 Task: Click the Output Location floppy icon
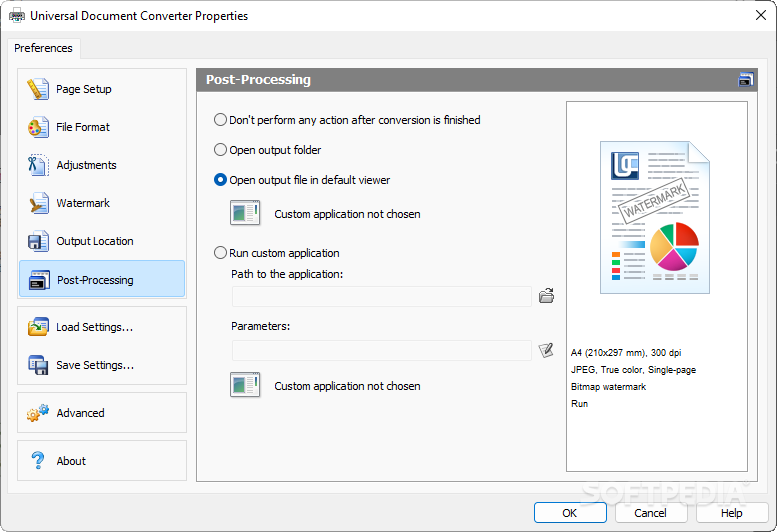pyautogui.click(x=38, y=241)
